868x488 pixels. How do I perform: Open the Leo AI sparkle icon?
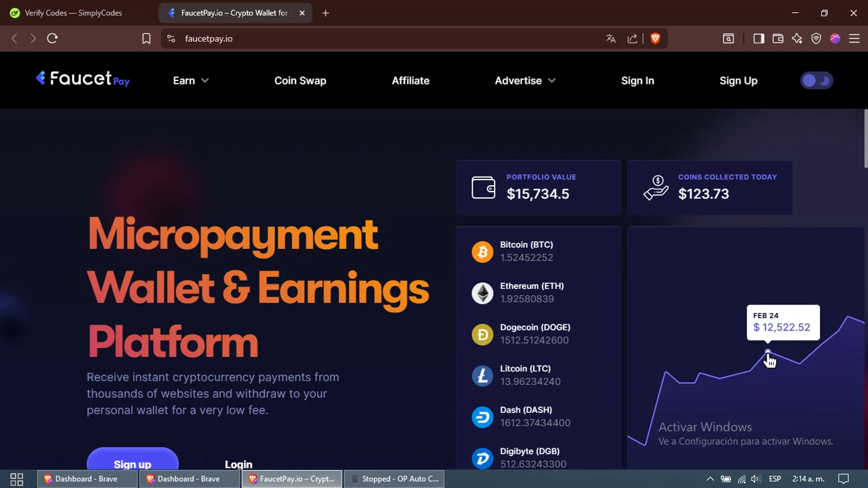coord(797,38)
